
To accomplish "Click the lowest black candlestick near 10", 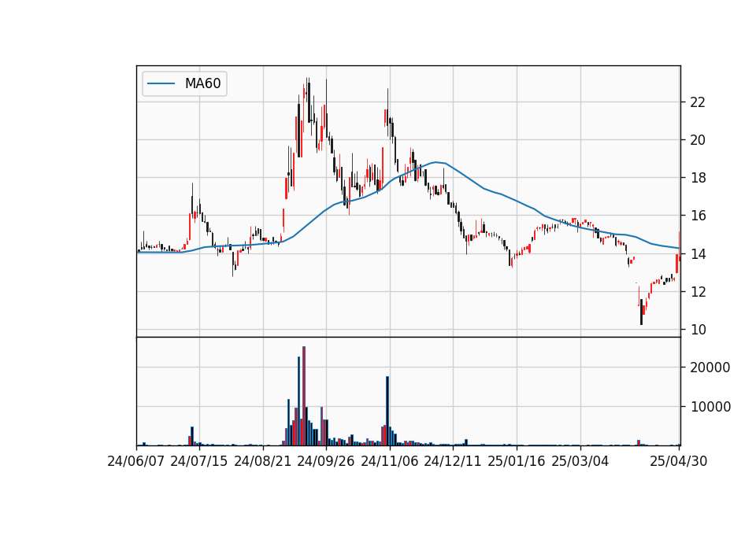I will click(641, 312).
